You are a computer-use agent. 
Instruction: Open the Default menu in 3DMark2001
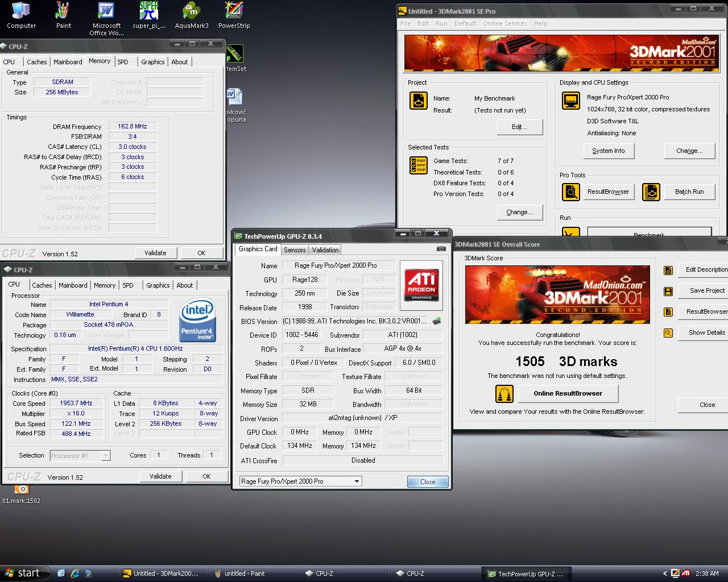point(465,23)
